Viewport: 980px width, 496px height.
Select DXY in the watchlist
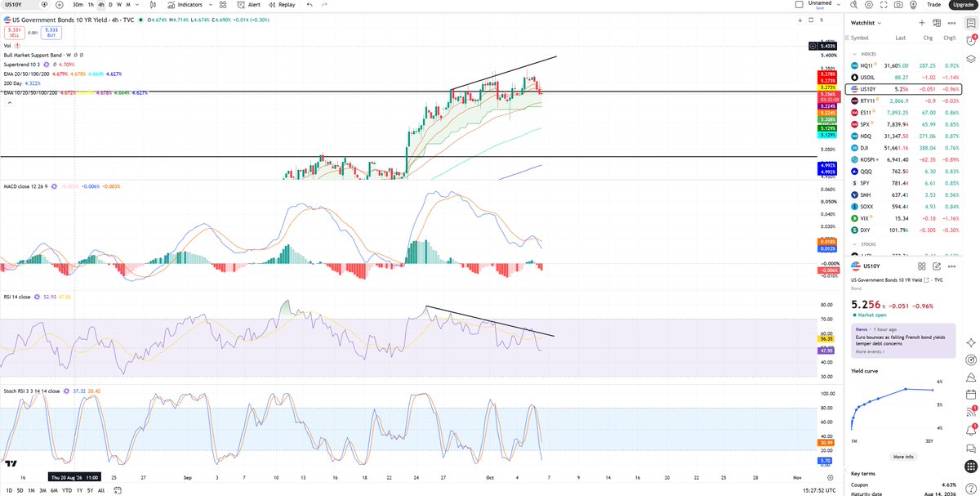[x=905, y=230]
